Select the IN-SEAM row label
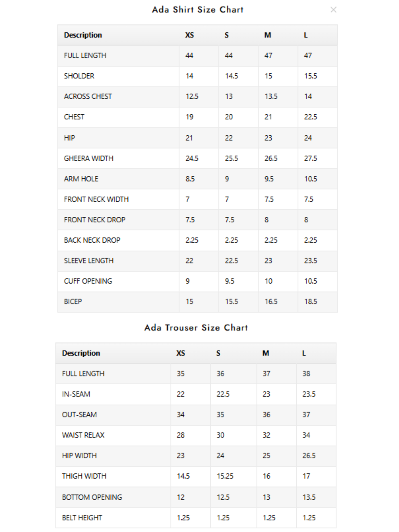The height and width of the screenshot is (532, 399). [x=76, y=394]
